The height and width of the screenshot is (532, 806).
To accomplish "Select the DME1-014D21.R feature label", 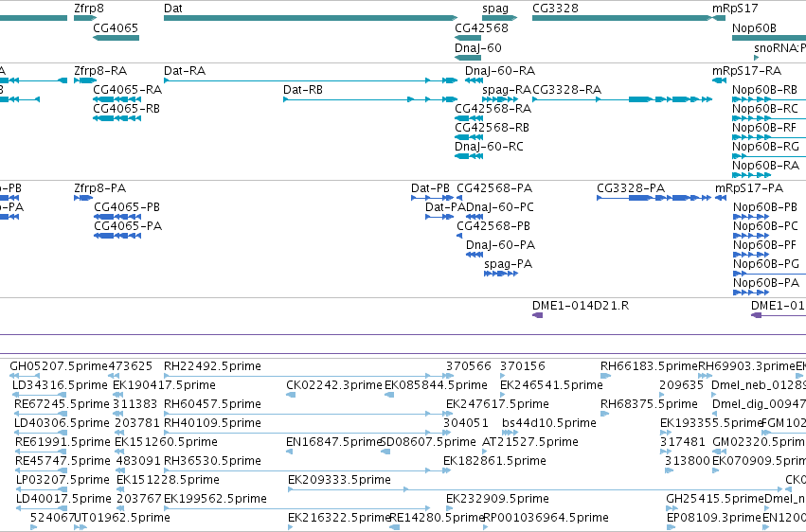I will point(581,306).
